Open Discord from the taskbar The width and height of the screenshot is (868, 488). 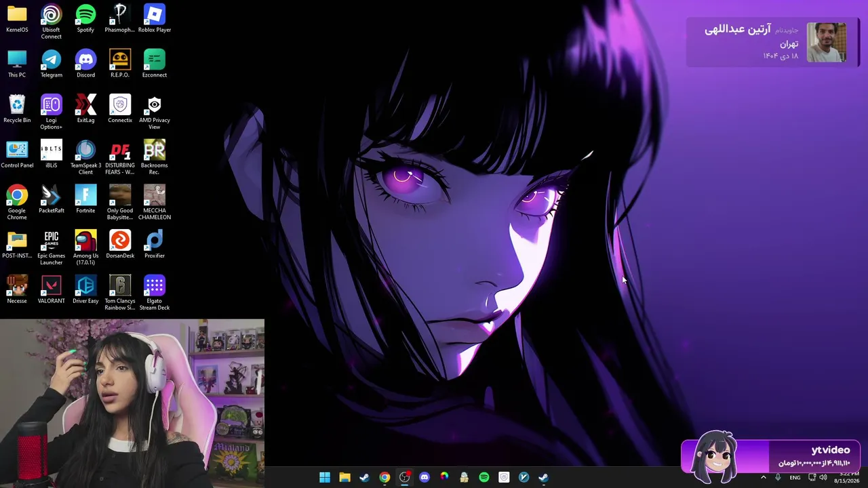tap(425, 477)
